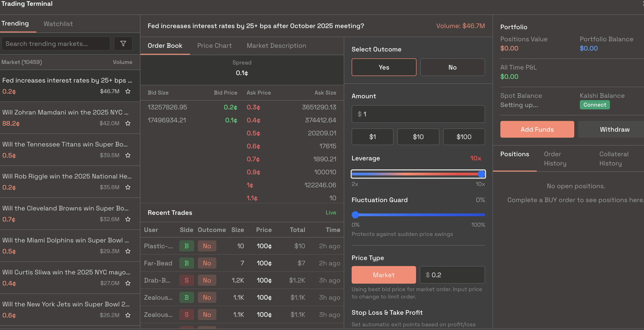Focus the Search trending markets field
This screenshot has height=330, width=644.
[x=56, y=44]
